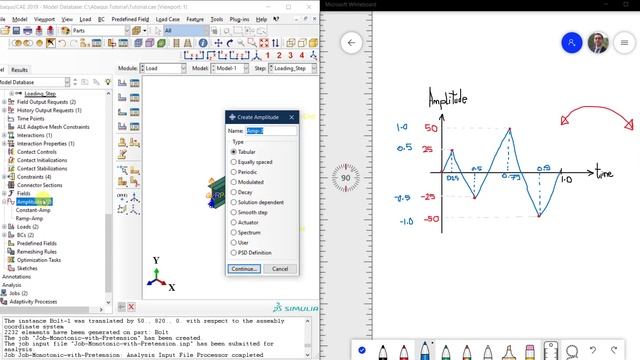This screenshot has height=360, width=640.
Task: Open the Tools menu
Action: pos(217,19)
